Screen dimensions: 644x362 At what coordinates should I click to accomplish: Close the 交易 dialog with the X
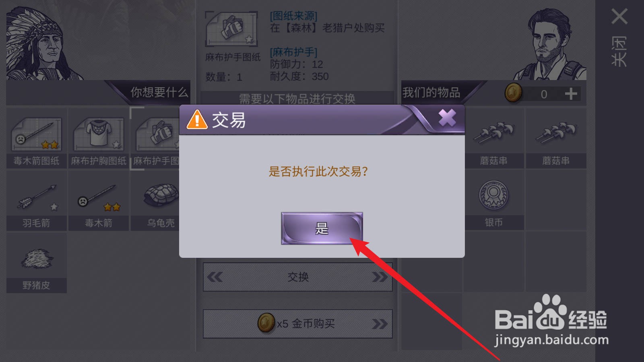[x=447, y=118]
